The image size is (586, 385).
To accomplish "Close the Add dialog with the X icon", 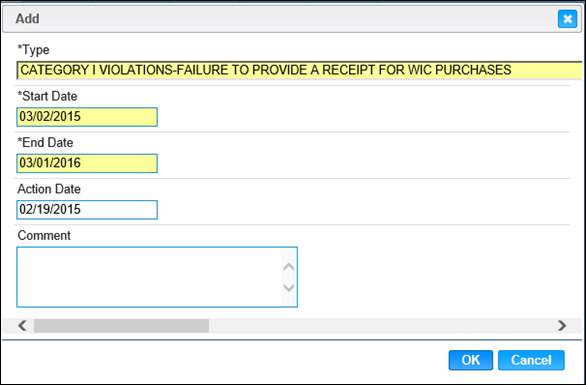I will pos(567,19).
